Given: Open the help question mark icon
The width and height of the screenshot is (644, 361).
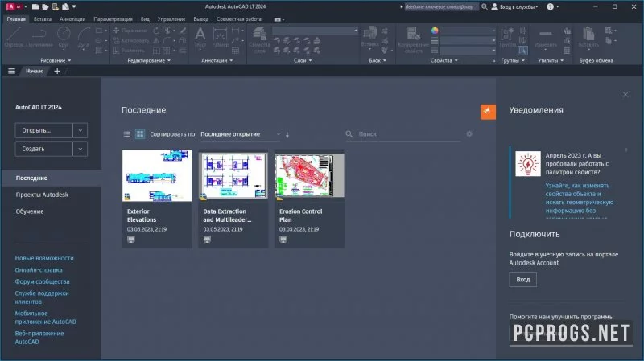Looking at the screenshot, I should [551, 6].
